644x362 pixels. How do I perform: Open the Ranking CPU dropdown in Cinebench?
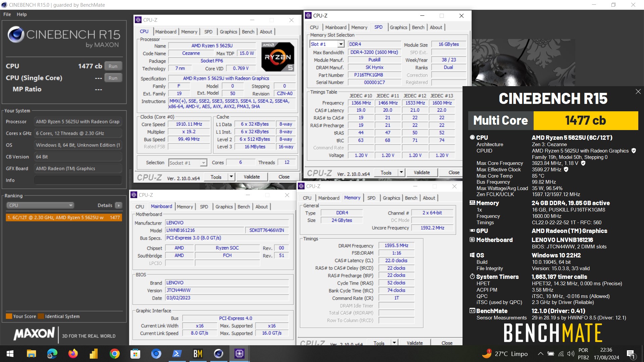(40, 205)
